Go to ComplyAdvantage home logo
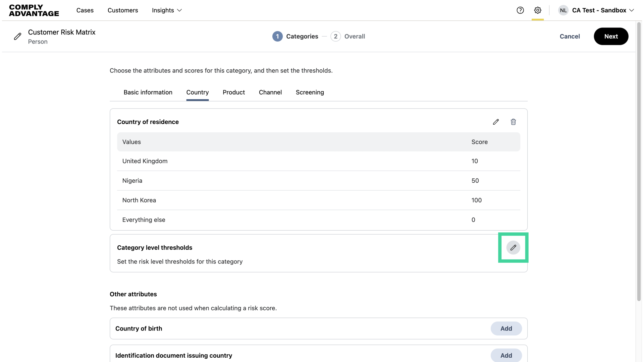Screen dimensions: 644x362 pos(34,10)
